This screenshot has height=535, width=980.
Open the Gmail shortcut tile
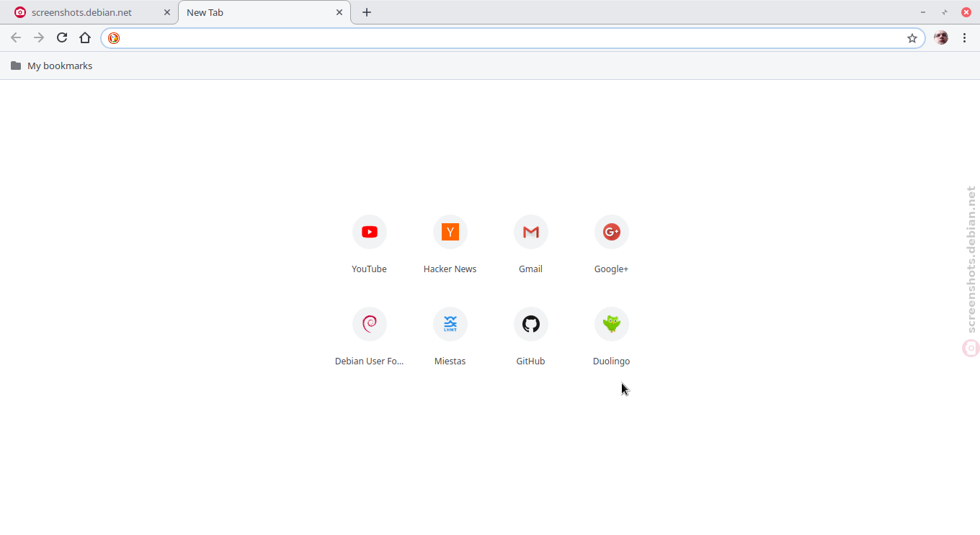[x=530, y=245]
